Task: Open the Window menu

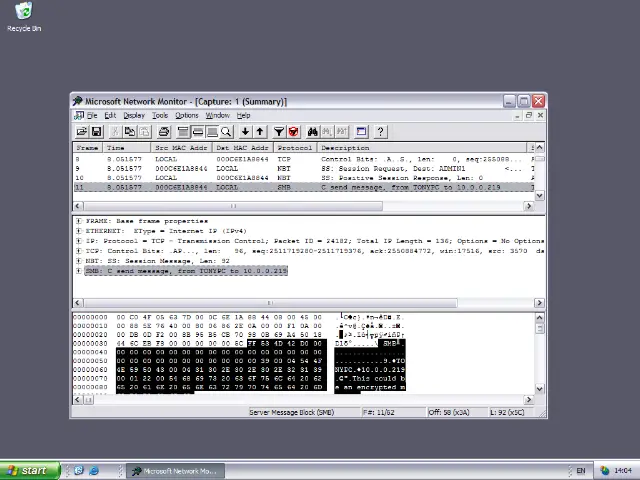Action: point(218,116)
